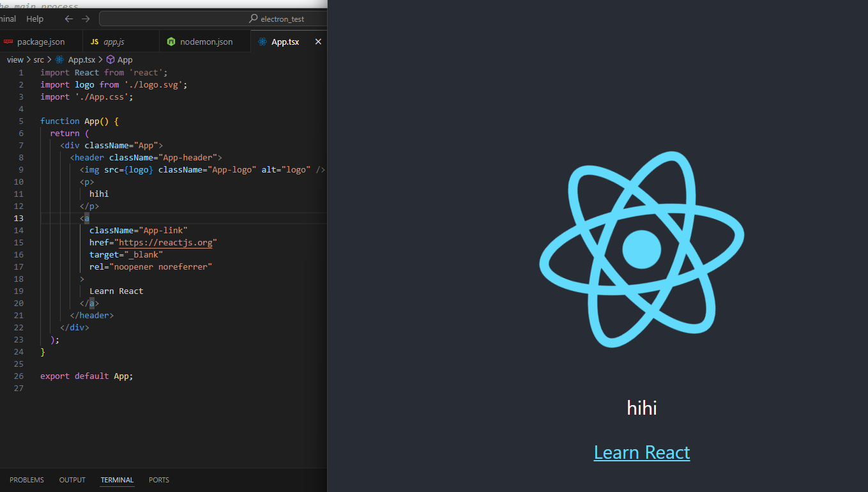
Task: Click the https://reactjs.org link in code
Action: [x=165, y=243]
